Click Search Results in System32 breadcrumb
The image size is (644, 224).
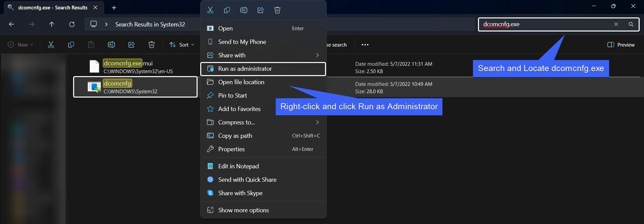150,24
